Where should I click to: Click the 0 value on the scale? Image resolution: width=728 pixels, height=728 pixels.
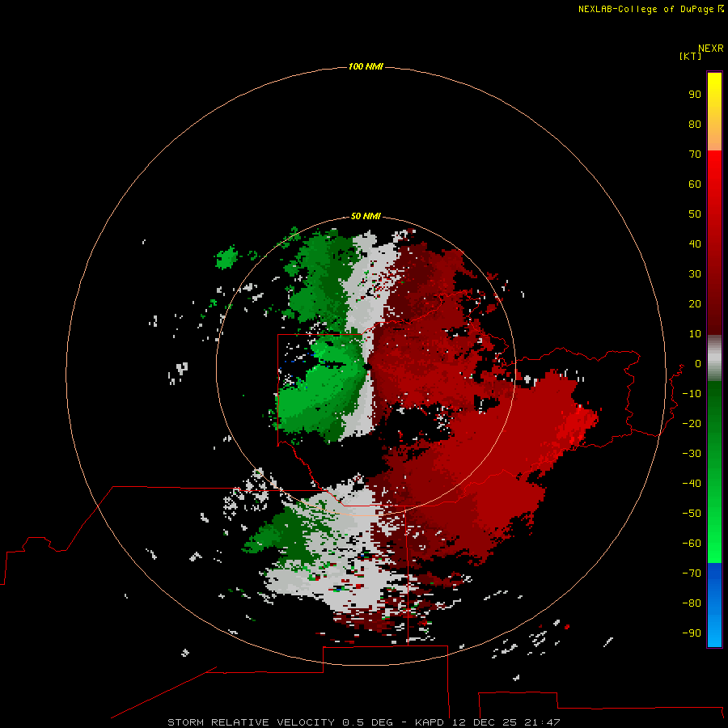pos(698,364)
